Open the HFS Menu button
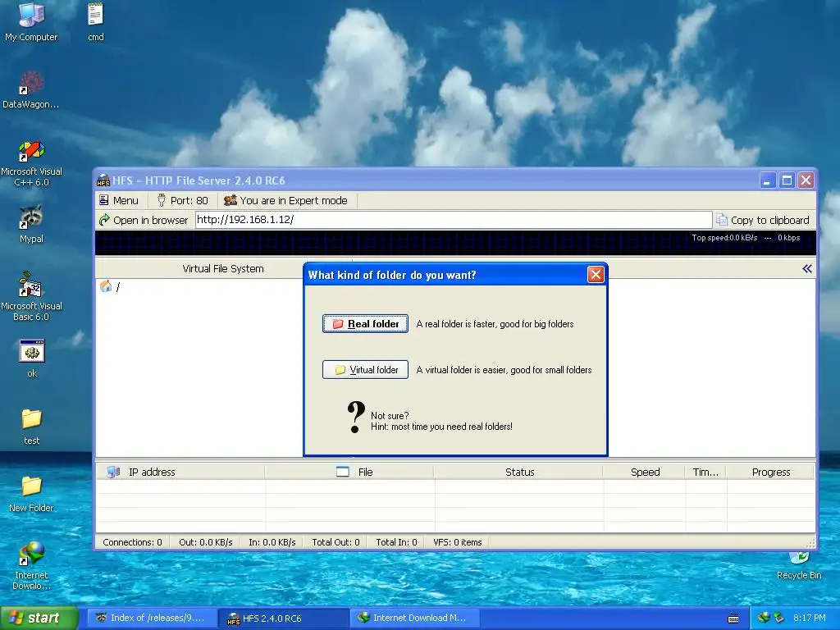This screenshot has width=840, height=630. pos(119,200)
